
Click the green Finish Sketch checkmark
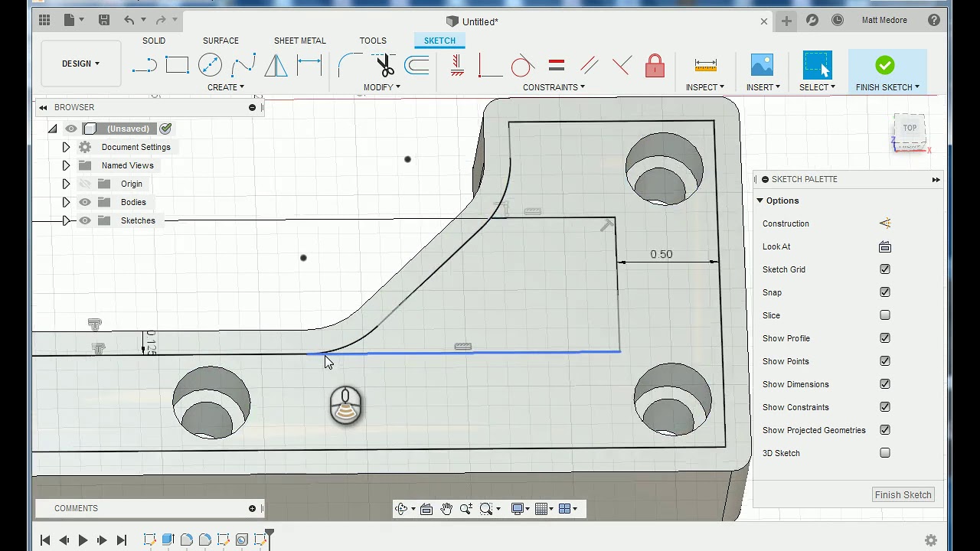(x=884, y=65)
